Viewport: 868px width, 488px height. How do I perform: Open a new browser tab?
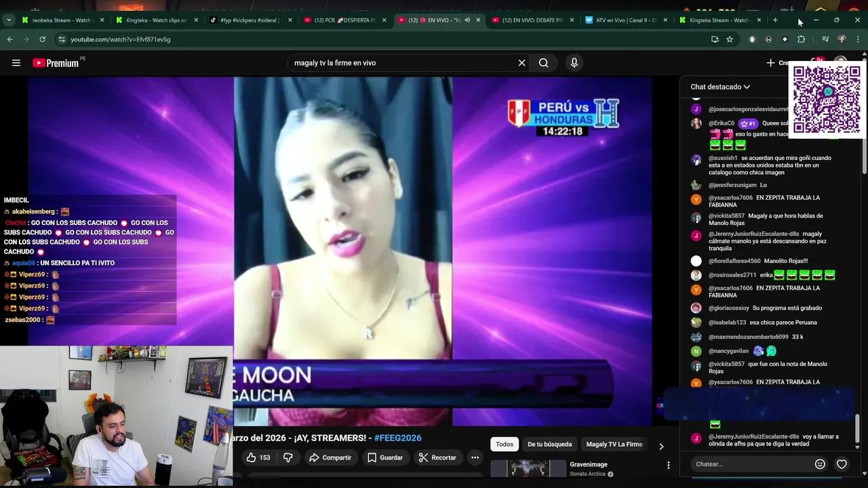click(x=775, y=20)
